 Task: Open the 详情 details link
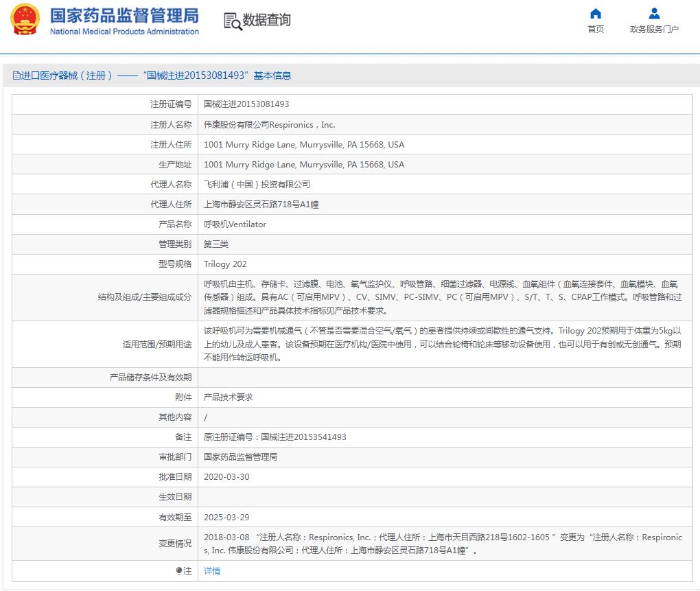[212, 571]
